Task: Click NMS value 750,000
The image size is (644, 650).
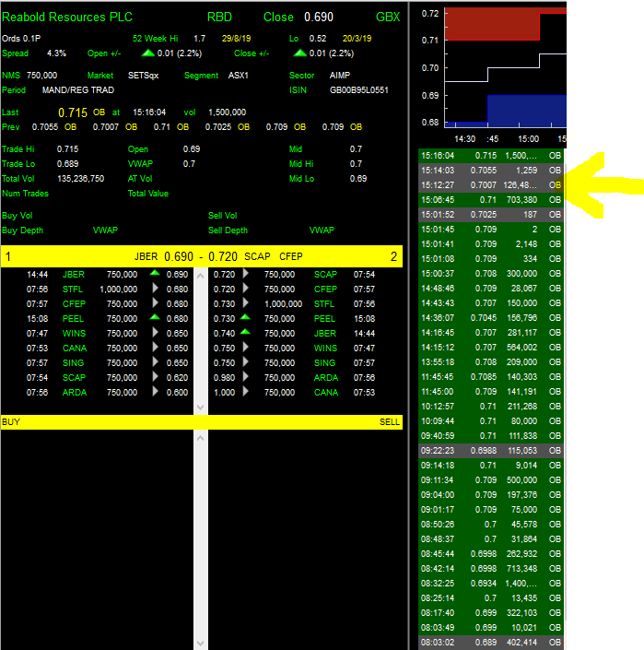Action: coord(41,76)
